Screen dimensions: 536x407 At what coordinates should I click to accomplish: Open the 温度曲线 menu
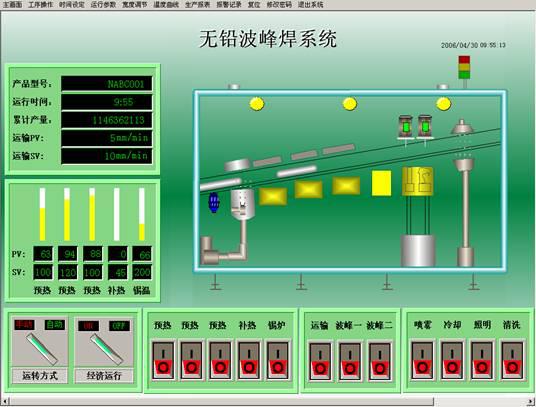[166, 4]
